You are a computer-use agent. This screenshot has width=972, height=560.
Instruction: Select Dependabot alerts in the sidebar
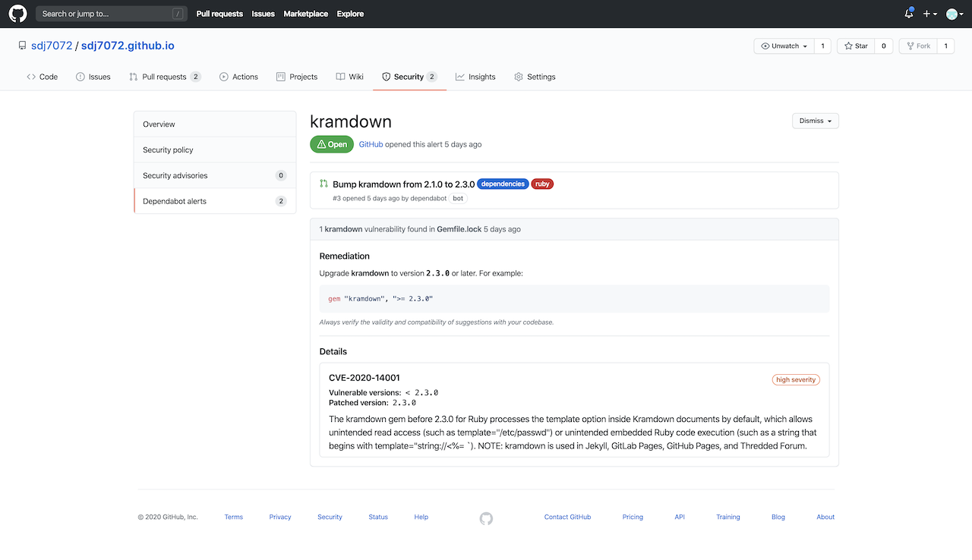coord(215,201)
